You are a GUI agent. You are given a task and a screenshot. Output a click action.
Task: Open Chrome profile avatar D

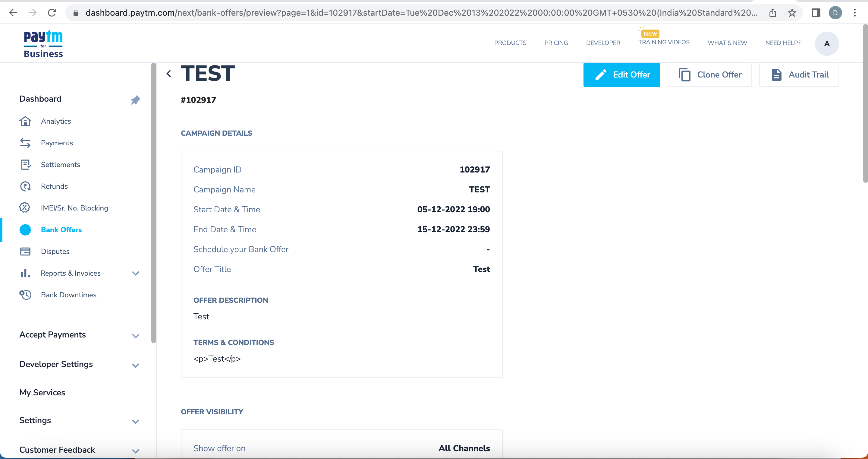point(835,13)
